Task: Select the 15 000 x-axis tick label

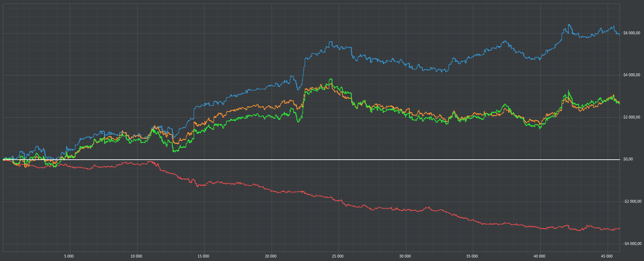Action: (203, 256)
